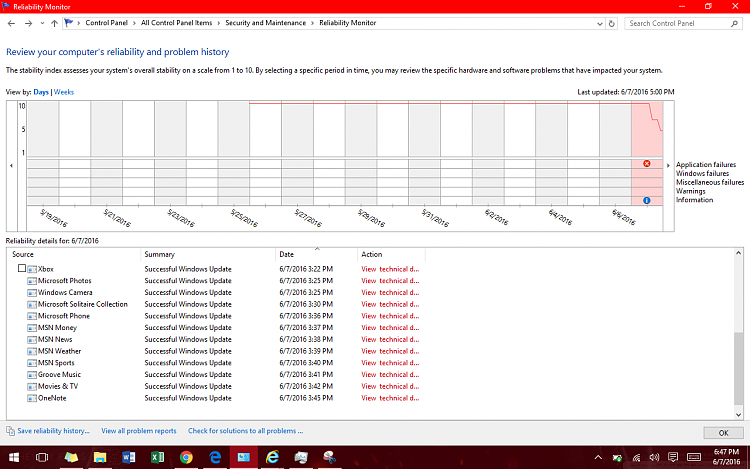Open the Action Center notifications icon
750x469 pixels.
click(x=673, y=458)
